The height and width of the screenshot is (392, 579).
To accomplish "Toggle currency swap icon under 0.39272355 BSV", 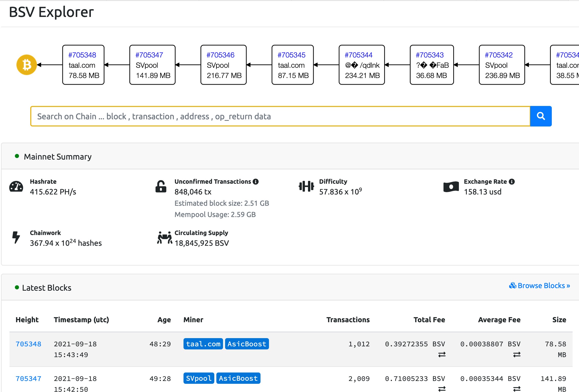I will (x=442, y=355).
